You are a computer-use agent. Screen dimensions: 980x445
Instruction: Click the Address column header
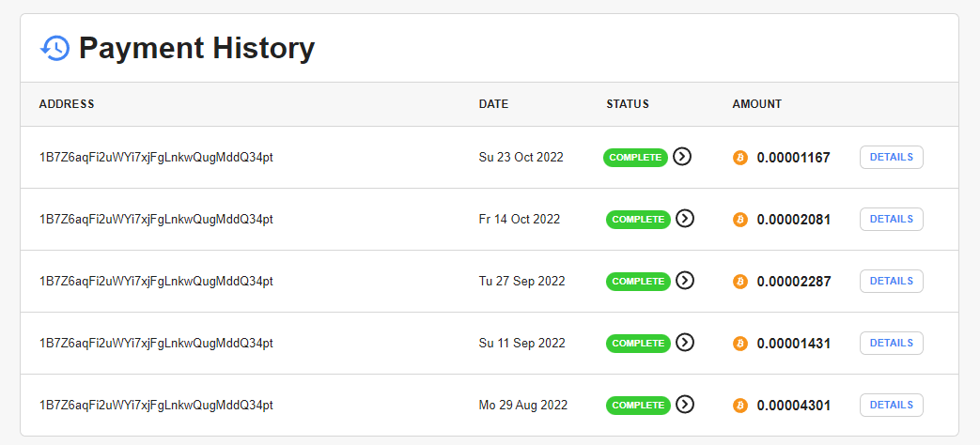pos(67,104)
